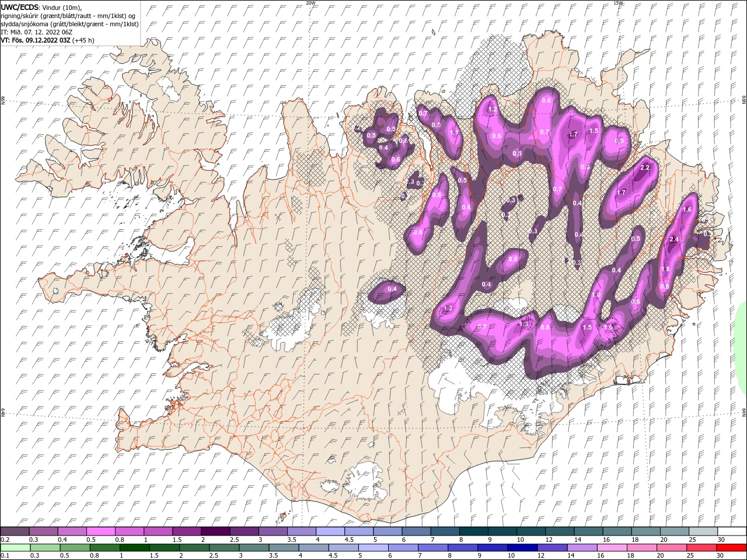Click the '0.2' label in the upper legend row
The width and height of the screenshot is (747, 560).
[x=5, y=540]
